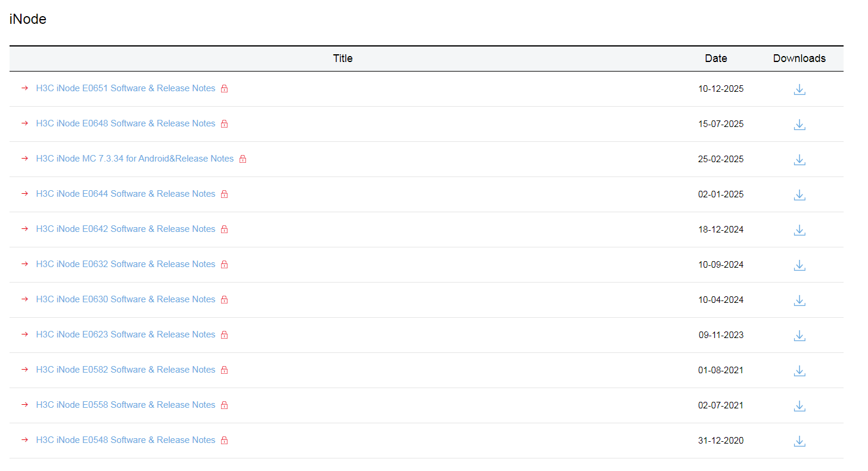
Task: Click download icon for iNode E0651
Action: click(x=799, y=89)
